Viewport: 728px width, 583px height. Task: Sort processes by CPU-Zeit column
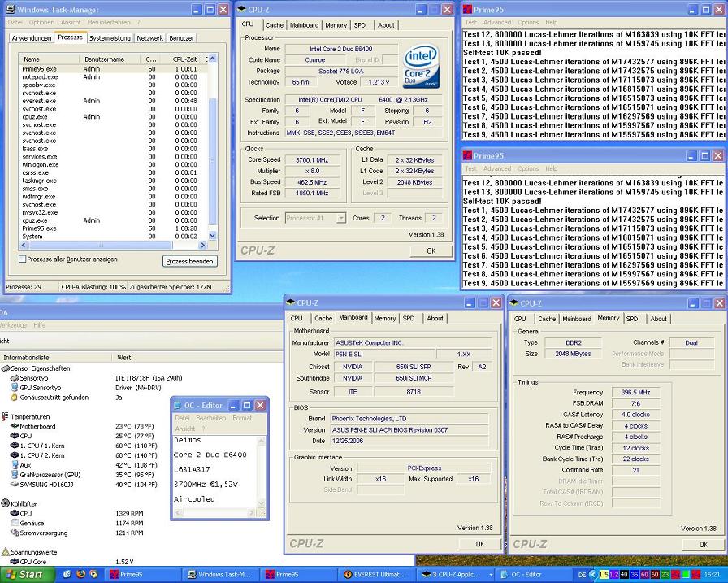[x=184, y=59]
